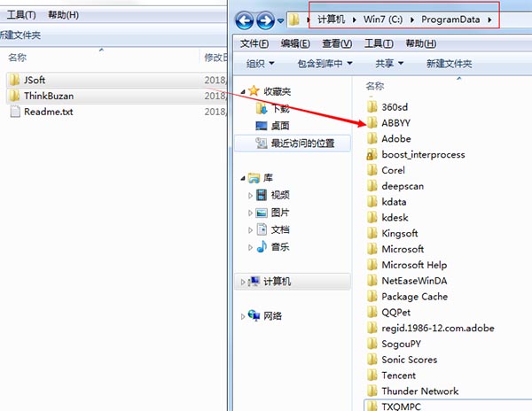Expand the 视频 library tree node
The image size is (532, 411).
251,195
